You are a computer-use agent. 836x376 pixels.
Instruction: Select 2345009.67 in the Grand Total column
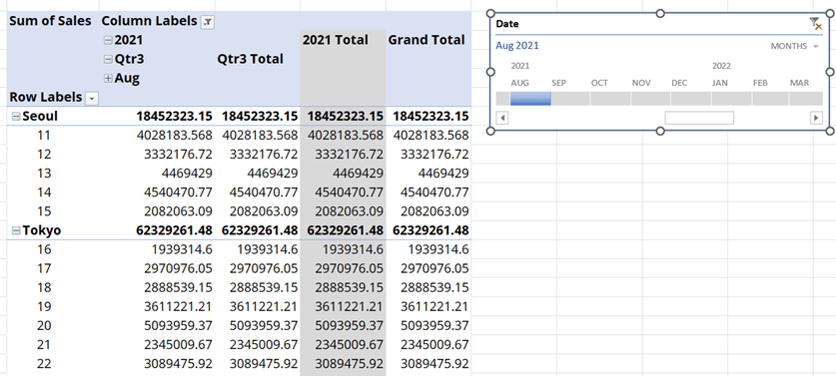435,345
